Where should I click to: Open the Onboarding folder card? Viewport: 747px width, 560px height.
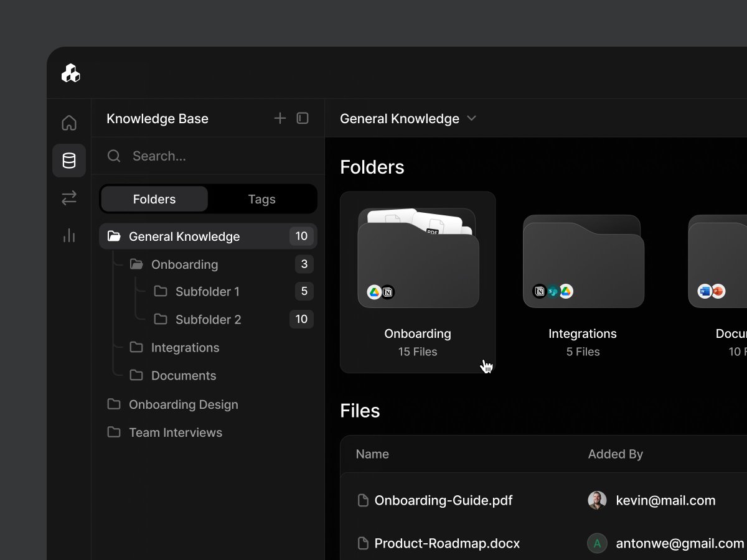click(418, 282)
